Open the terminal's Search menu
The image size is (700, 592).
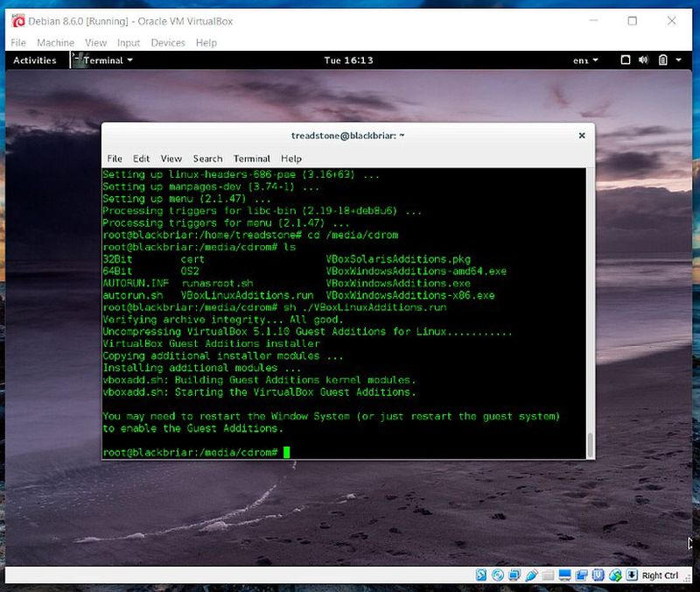207,159
